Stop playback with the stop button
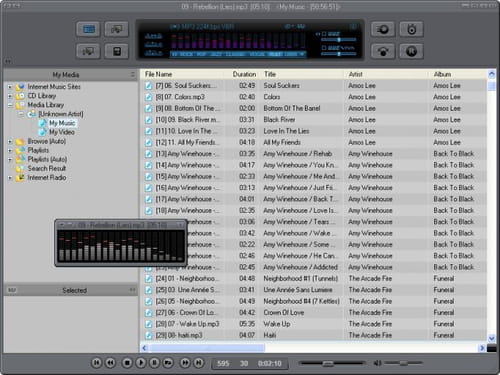This screenshot has width=500, height=375. [127, 362]
